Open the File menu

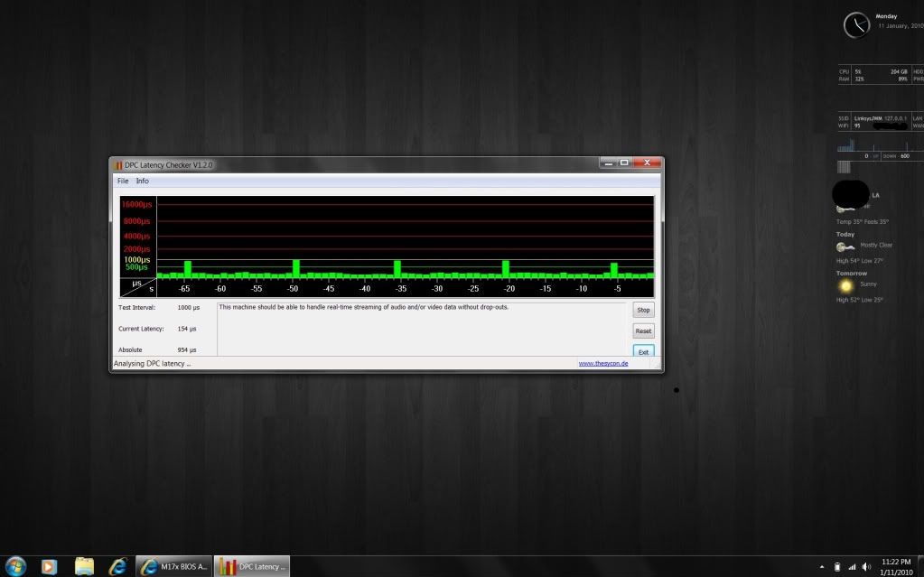pos(123,181)
